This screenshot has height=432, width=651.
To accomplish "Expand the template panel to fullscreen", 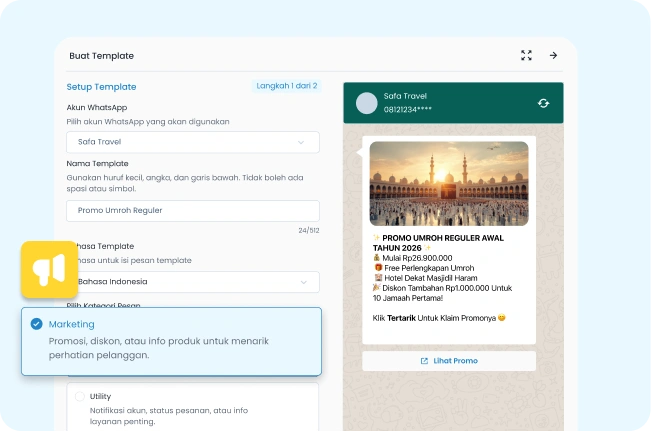I will tap(526, 55).
